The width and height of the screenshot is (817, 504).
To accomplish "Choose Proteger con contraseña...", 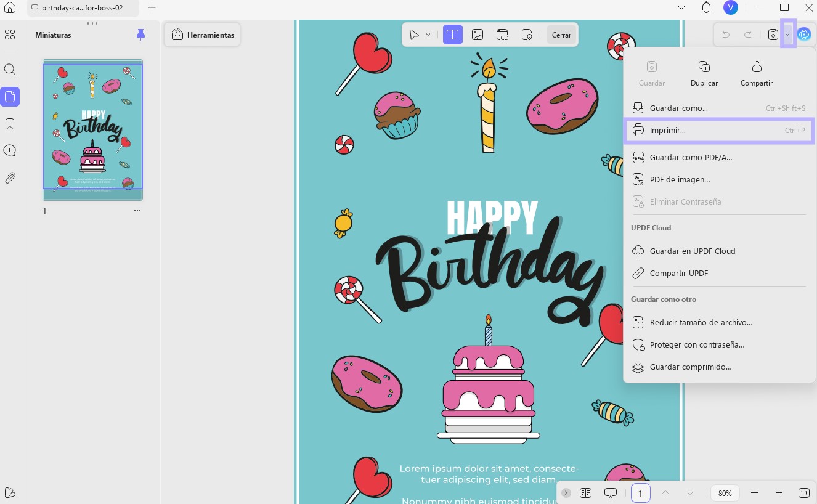I will click(x=719, y=345).
